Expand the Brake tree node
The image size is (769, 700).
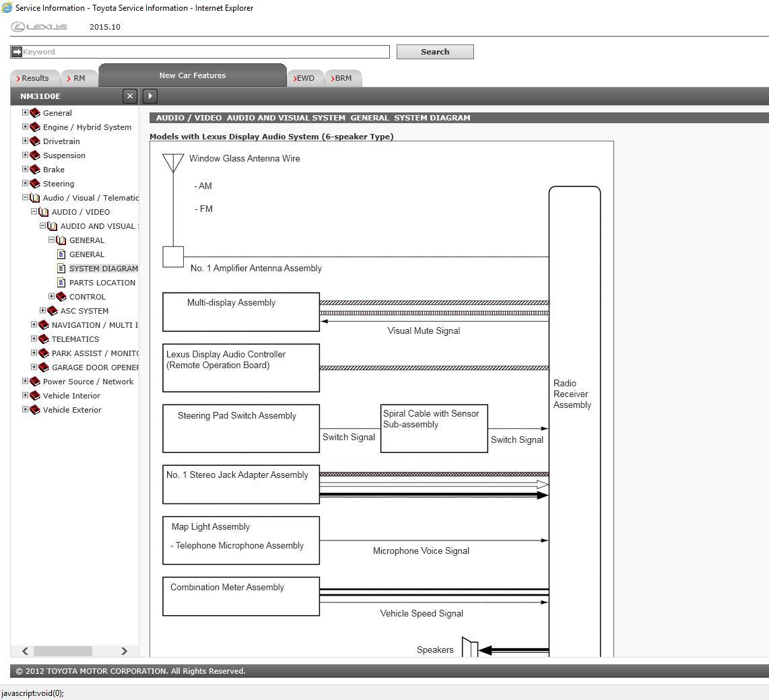click(x=25, y=169)
